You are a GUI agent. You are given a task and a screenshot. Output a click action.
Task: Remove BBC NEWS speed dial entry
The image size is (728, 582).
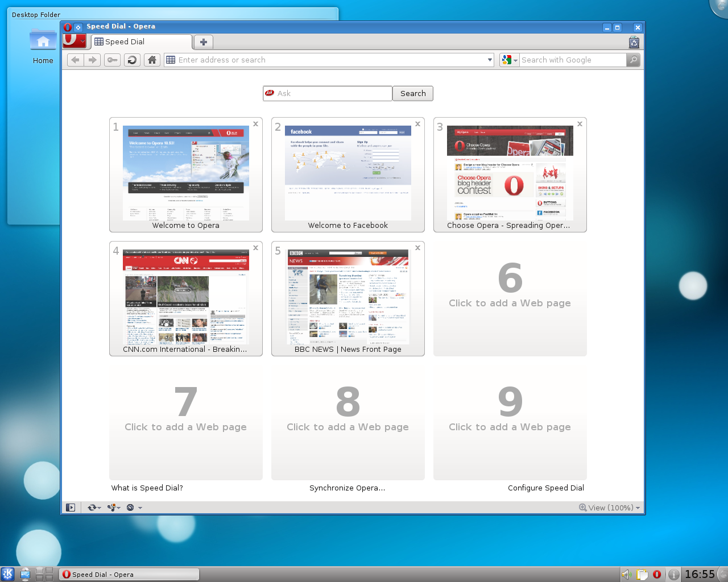[x=418, y=248]
